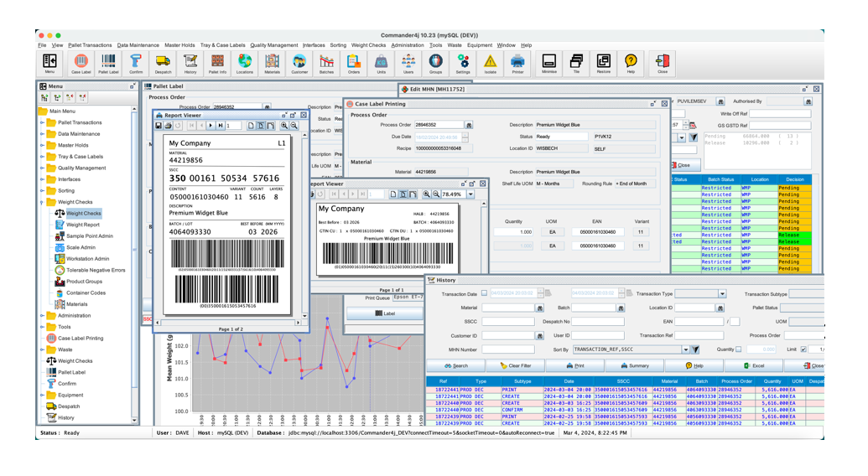Tick the Quantity checkbox in History

click(x=738, y=349)
